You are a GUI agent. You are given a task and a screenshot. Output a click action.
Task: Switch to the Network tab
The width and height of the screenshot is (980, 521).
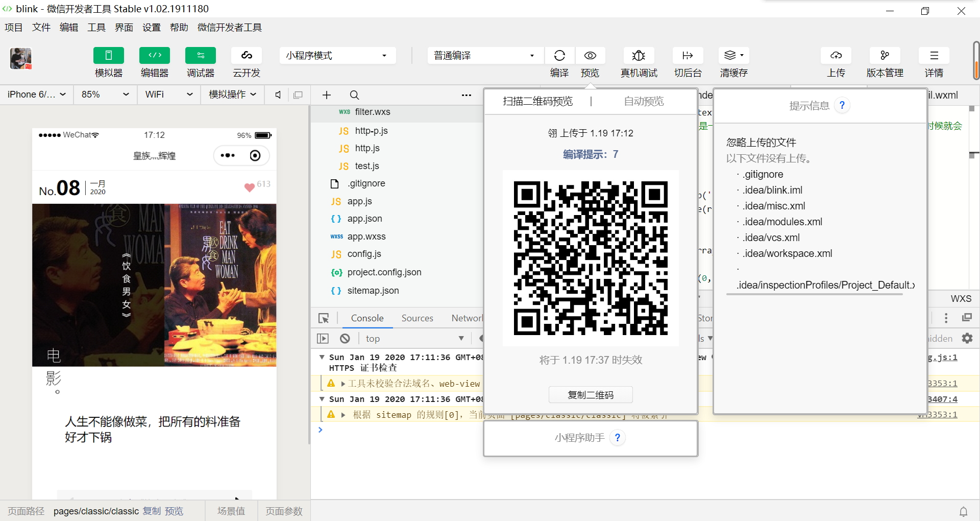coord(467,318)
